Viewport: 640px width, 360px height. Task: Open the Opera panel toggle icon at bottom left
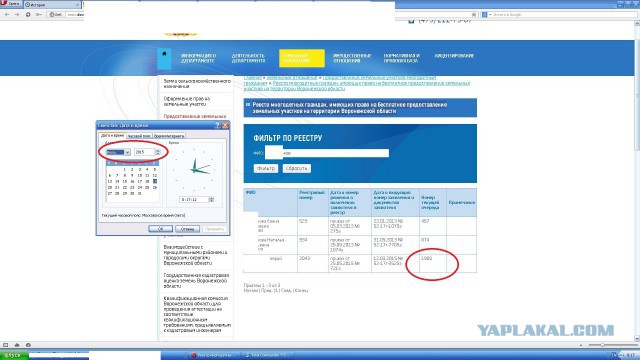(x=6, y=345)
